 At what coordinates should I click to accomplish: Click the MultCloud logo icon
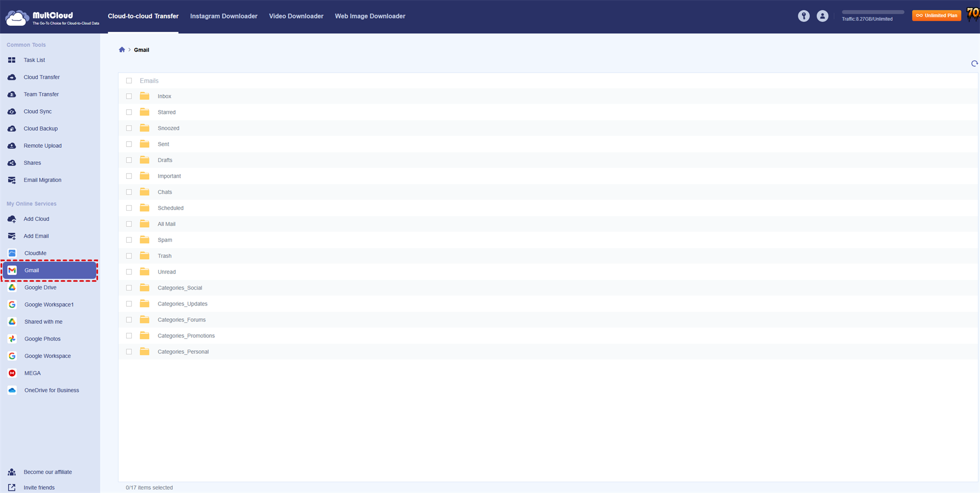[16, 18]
